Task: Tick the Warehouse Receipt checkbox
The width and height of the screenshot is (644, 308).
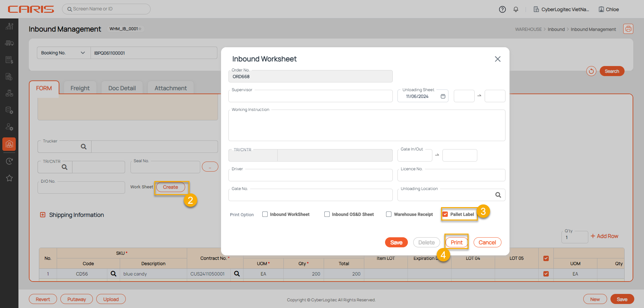Action: click(x=389, y=214)
